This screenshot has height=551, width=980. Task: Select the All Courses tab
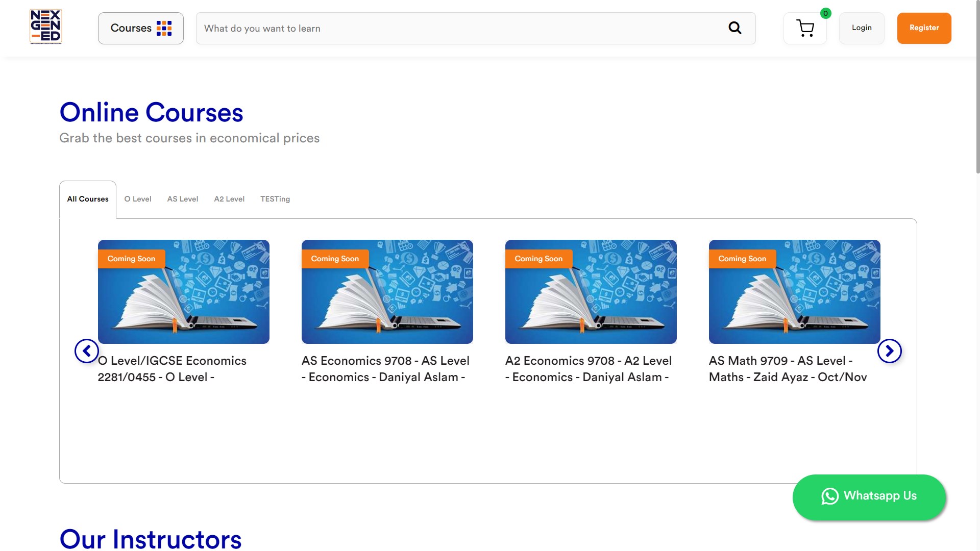88,199
